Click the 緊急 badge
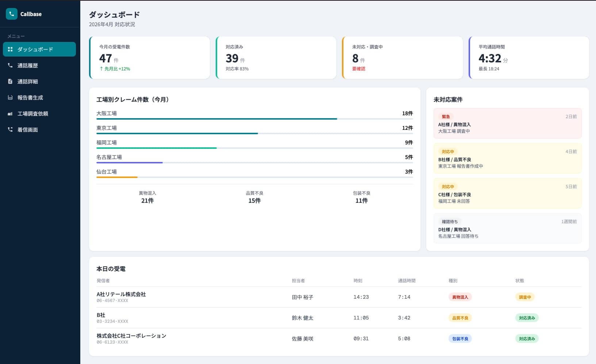596x364 pixels. [x=446, y=117]
